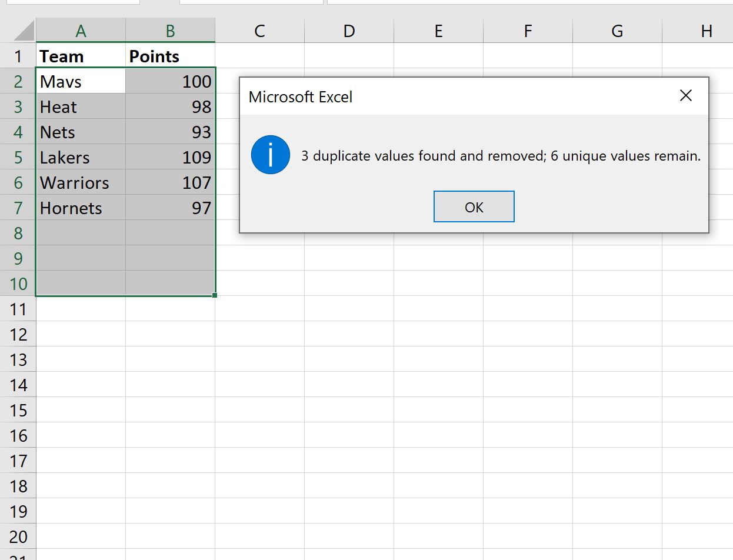This screenshot has width=733, height=560.
Task: Select the cell with value 97
Action: pos(170,208)
